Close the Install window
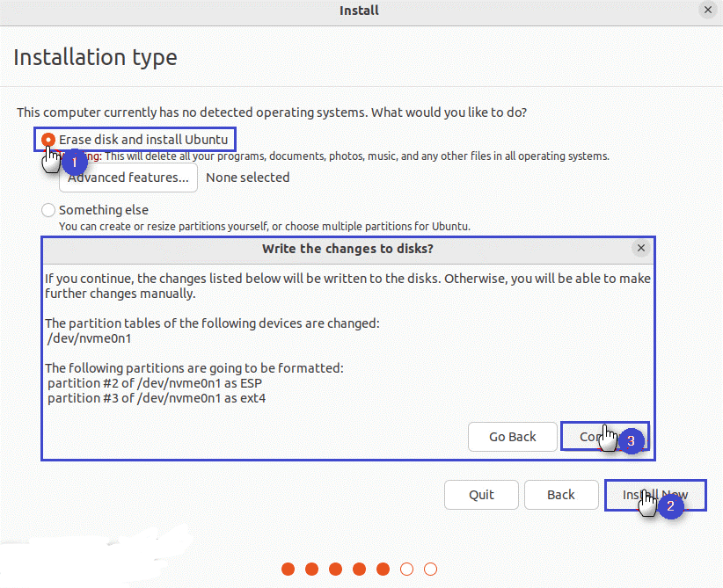 [707, 11]
